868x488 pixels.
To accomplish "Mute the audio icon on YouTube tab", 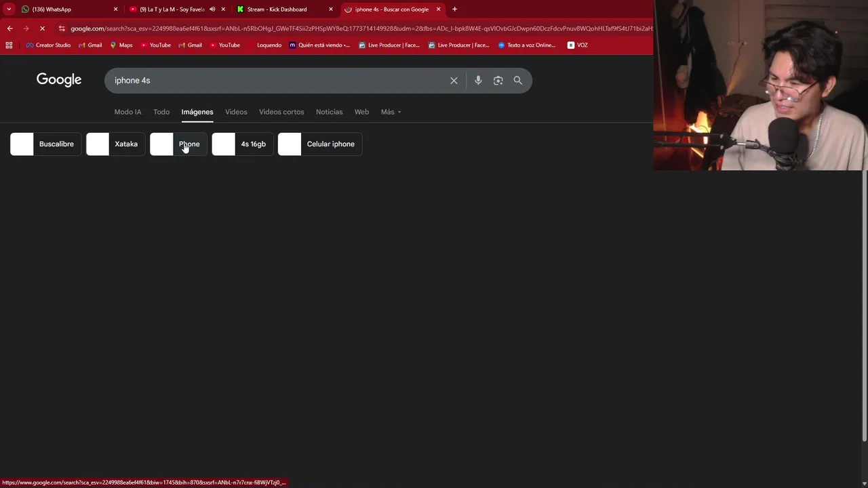I will (x=212, y=9).
